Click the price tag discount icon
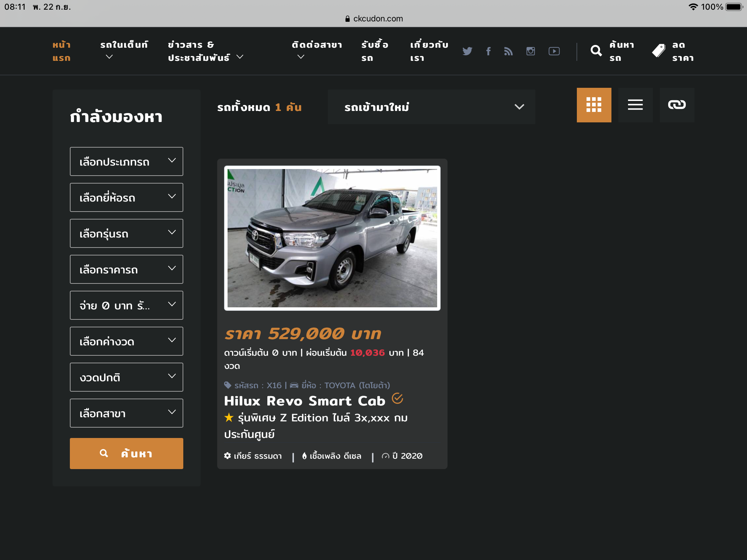The image size is (747, 560). (659, 51)
